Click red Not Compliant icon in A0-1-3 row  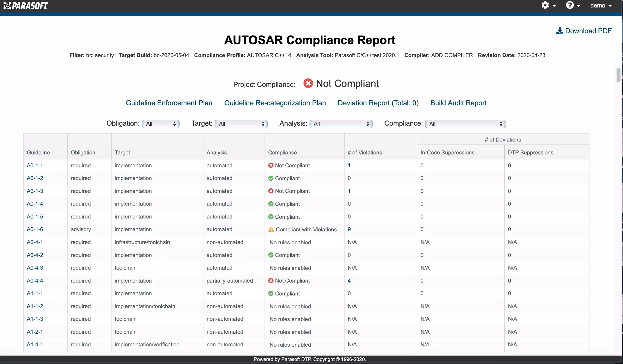pyautogui.click(x=271, y=191)
